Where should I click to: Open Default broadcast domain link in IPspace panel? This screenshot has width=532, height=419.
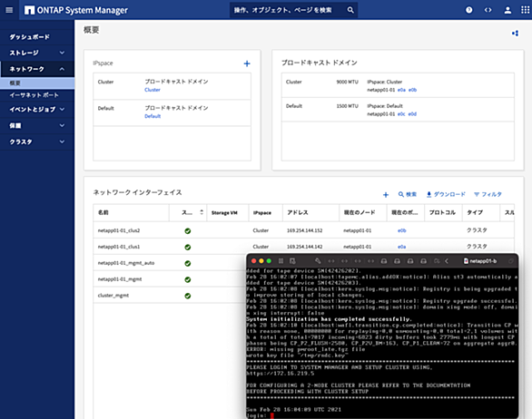(153, 116)
